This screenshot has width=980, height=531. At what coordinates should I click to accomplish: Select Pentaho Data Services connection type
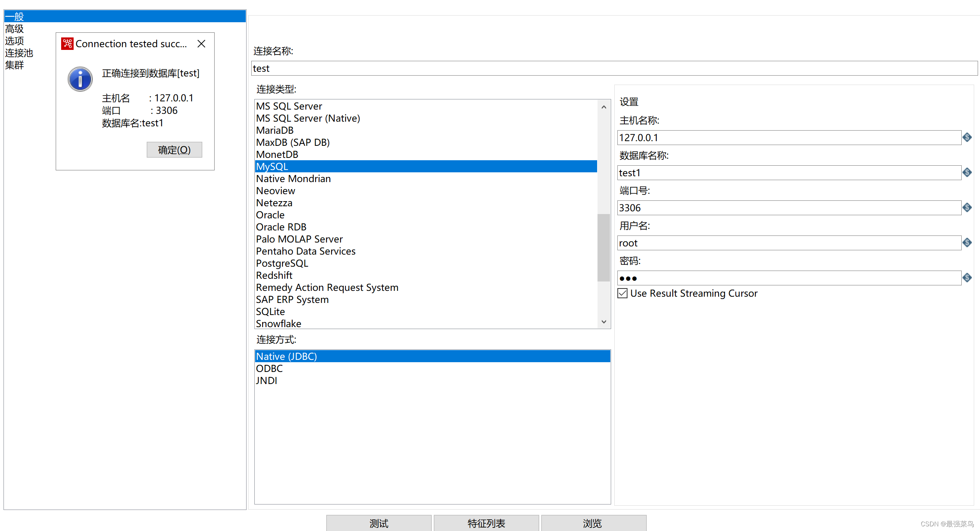[426, 251]
